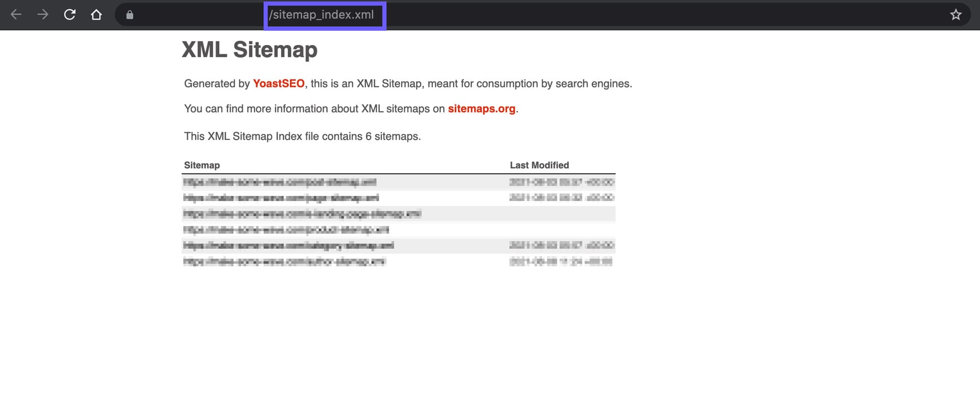Reload the sitemap page
980x420 pixels.
[x=70, y=14]
